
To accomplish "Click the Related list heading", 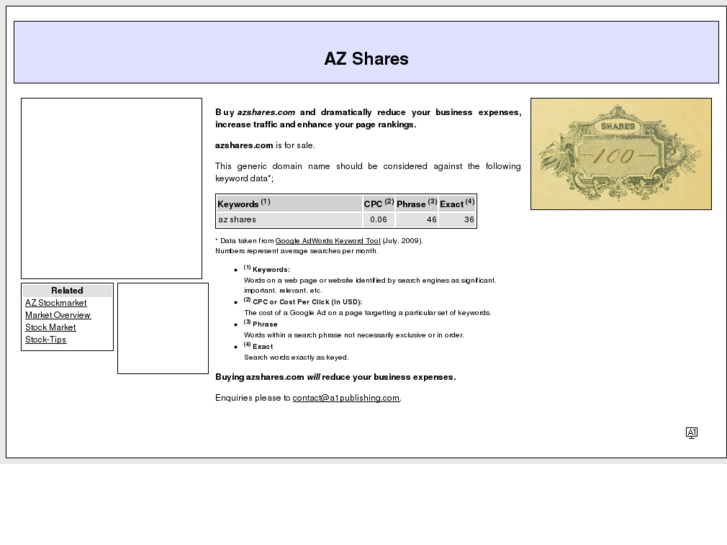I will tap(67, 291).
